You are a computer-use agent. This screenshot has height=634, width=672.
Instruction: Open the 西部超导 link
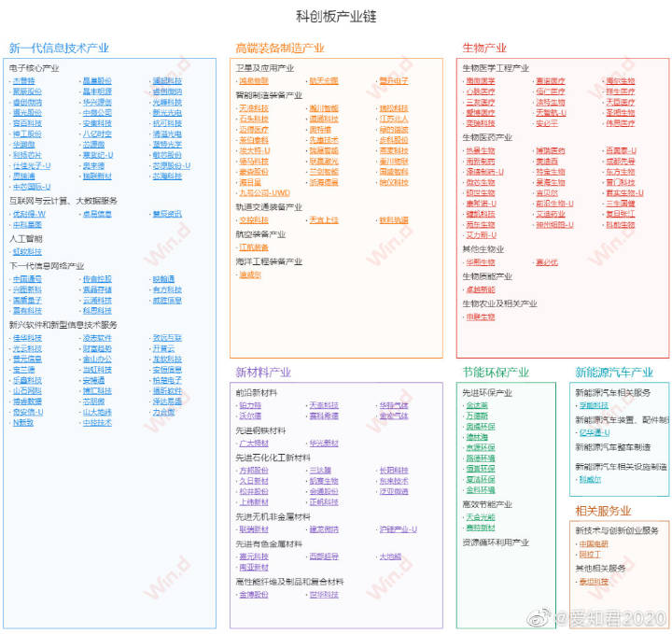pyautogui.click(x=324, y=557)
